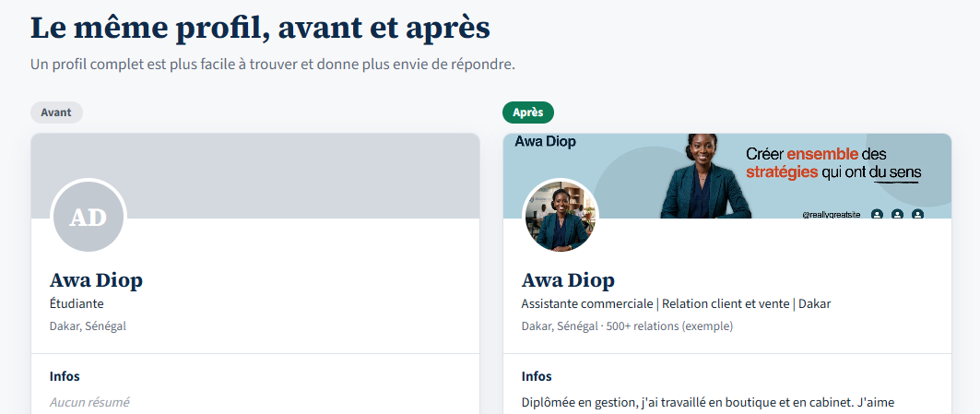This screenshot has height=414, width=980.
Task: Click the "Avant" badge label
Action: click(x=56, y=112)
